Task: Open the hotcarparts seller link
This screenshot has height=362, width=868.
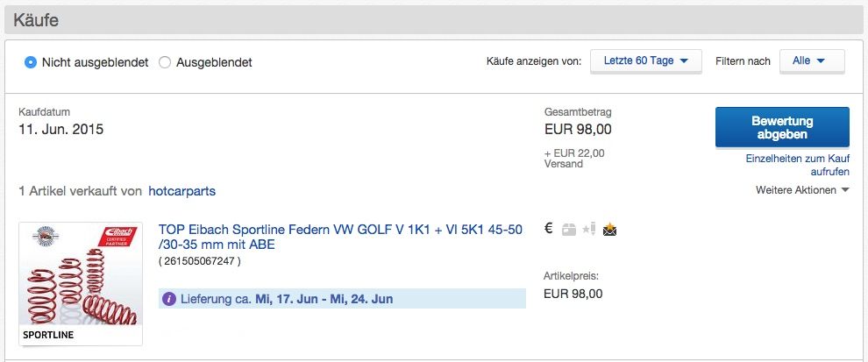Action: [182, 191]
